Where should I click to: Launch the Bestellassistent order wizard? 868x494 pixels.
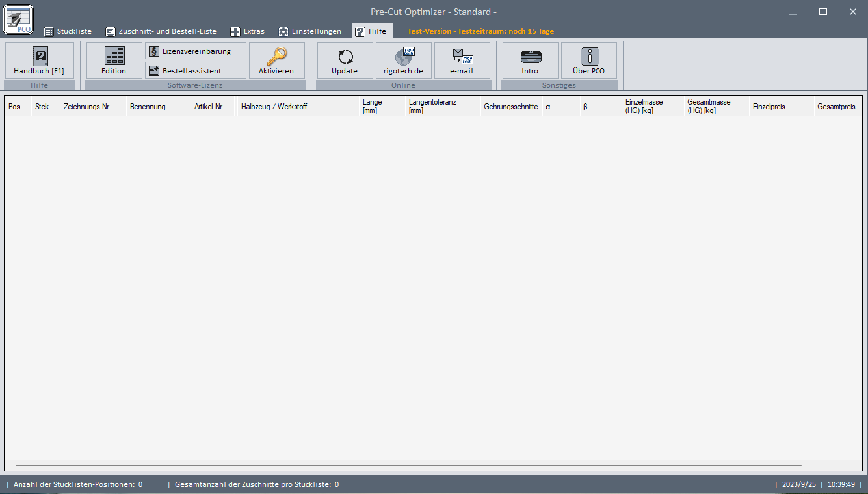pyautogui.click(x=196, y=70)
